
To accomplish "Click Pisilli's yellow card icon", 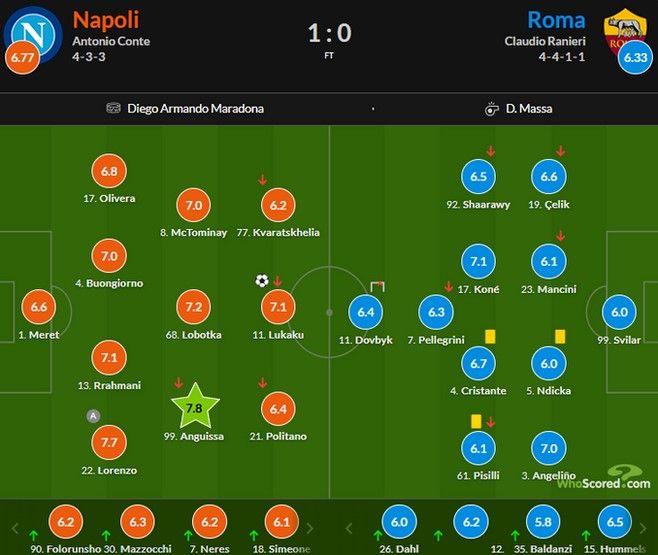I will pos(476,422).
